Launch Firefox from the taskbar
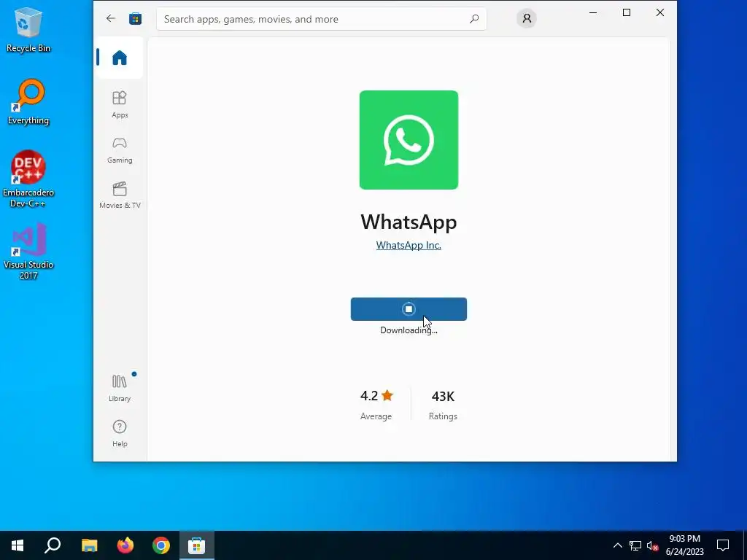This screenshot has height=560, width=747. click(125, 545)
